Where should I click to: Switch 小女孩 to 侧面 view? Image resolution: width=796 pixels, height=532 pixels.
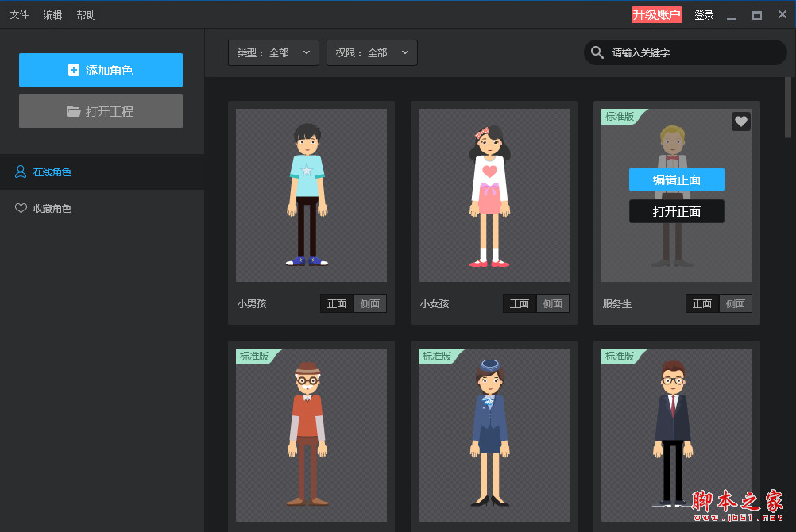[552, 303]
